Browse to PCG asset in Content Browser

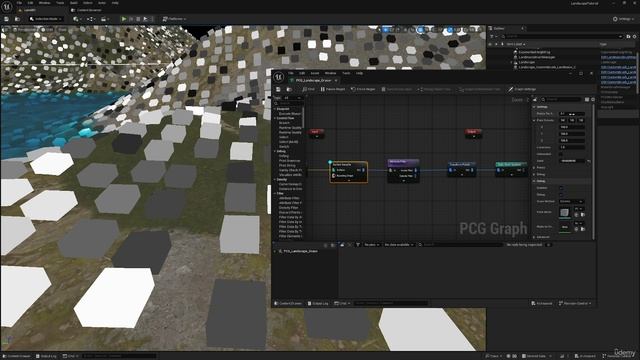click(x=289, y=89)
